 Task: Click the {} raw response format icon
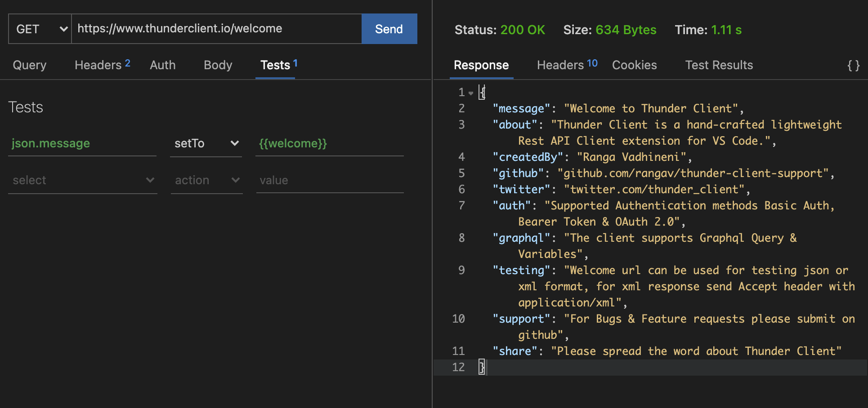(853, 65)
